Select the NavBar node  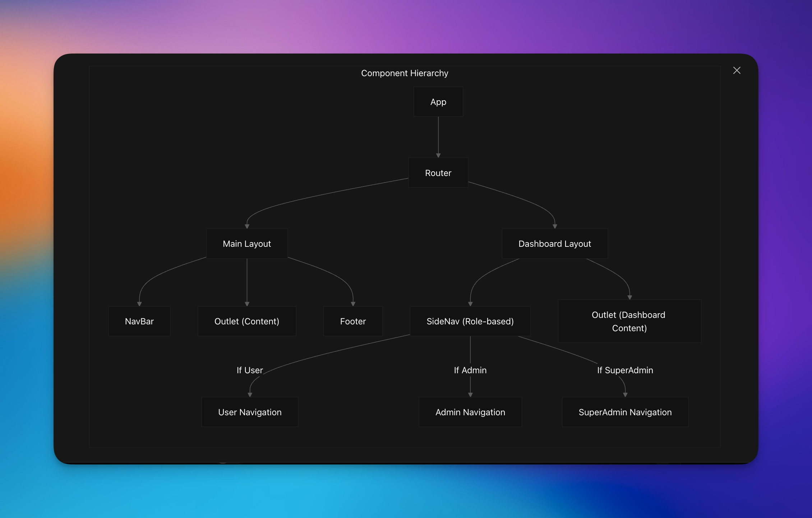pos(139,321)
